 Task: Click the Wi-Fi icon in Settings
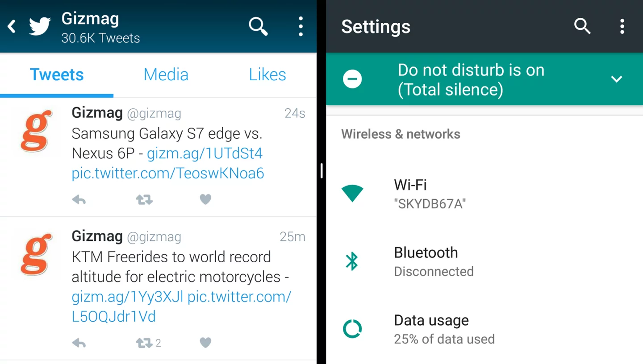coord(352,193)
